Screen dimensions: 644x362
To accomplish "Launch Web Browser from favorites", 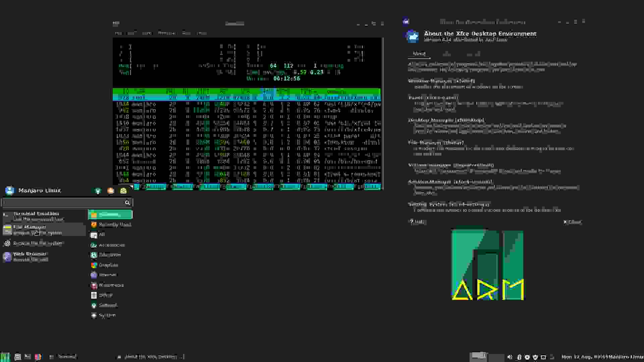I will coord(30,256).
